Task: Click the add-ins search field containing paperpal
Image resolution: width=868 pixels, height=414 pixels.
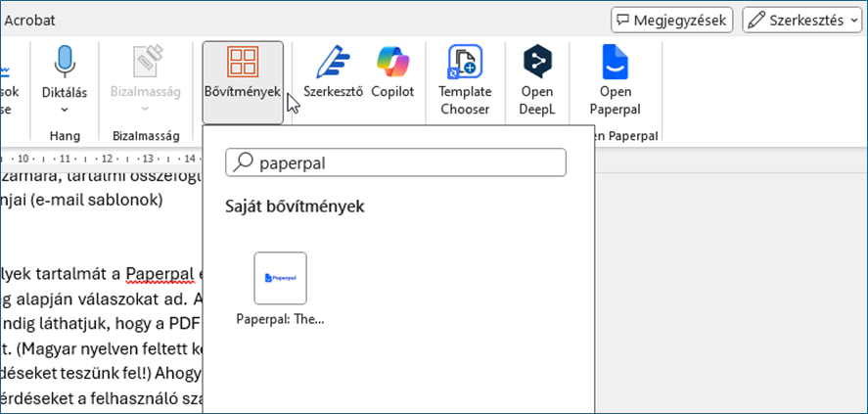Action: pos(395,162)
